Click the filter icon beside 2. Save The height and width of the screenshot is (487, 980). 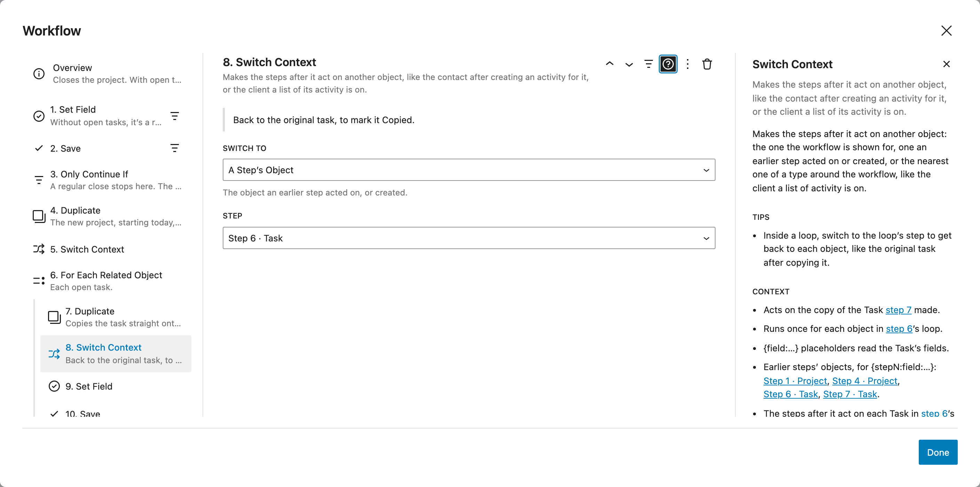[x=175, y=148]
